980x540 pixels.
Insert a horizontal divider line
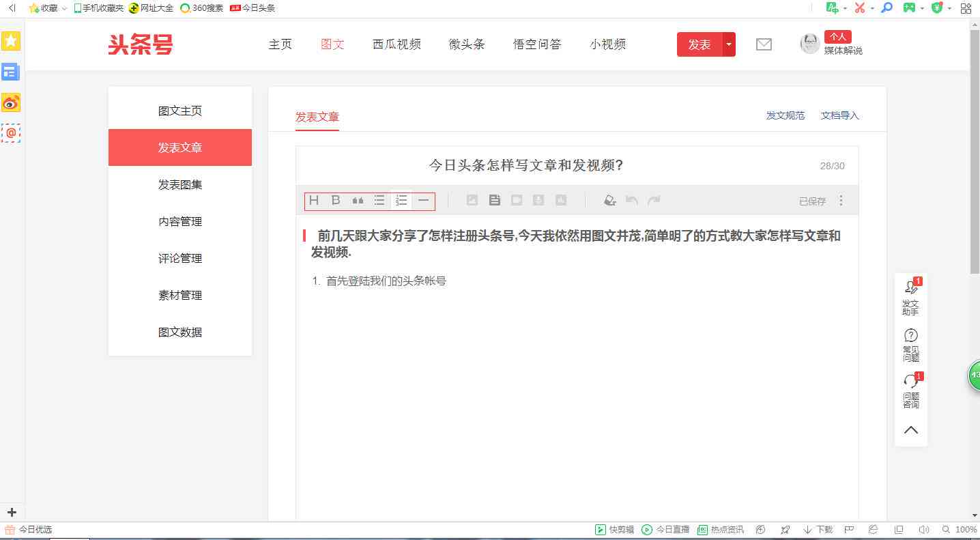423,200
